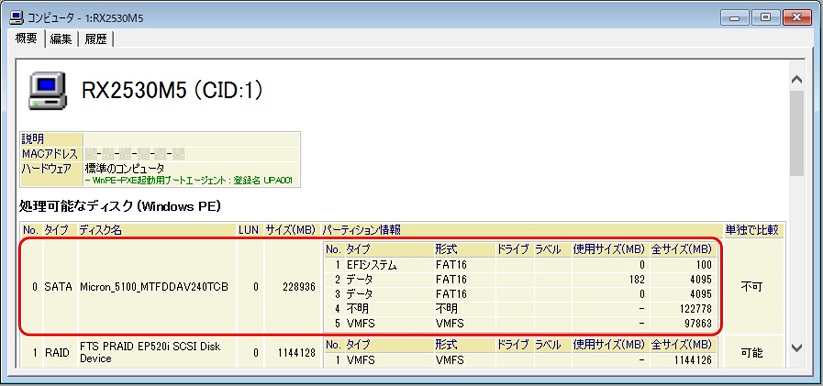Click the computer icon beside RX2530M5
The image size is (823, 386).
47,90
